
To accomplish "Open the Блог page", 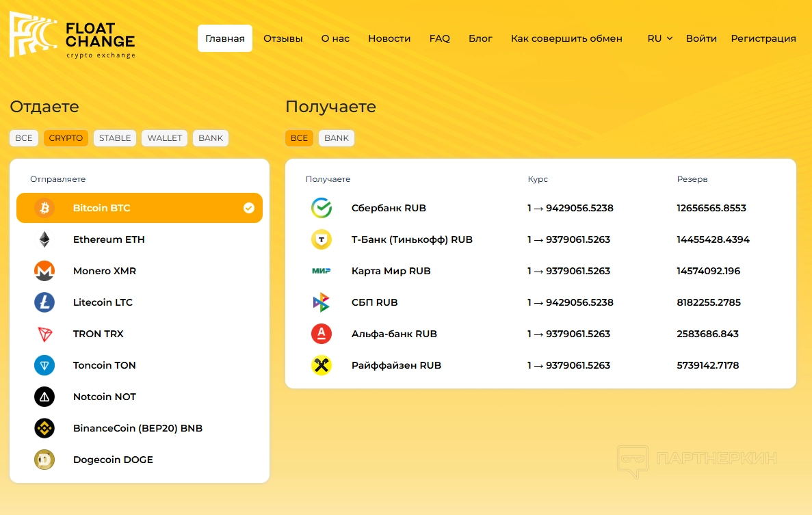I will 481,38.
